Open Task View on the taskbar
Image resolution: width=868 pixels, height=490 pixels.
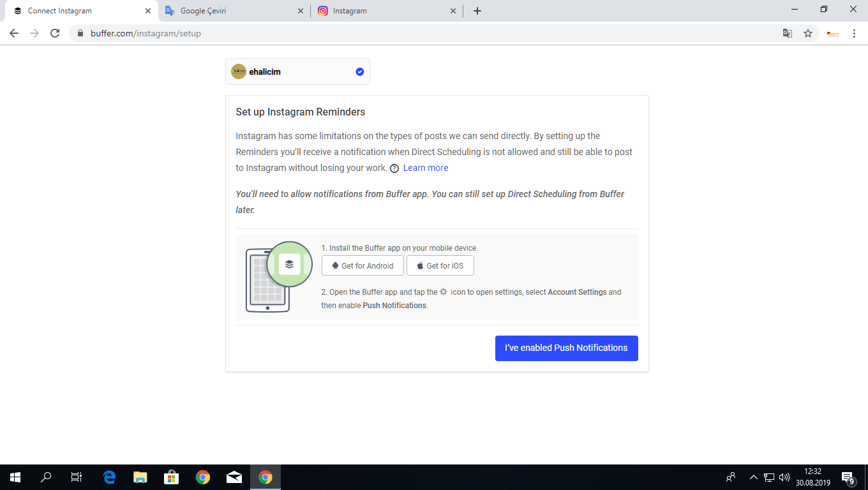pos(77,477)
